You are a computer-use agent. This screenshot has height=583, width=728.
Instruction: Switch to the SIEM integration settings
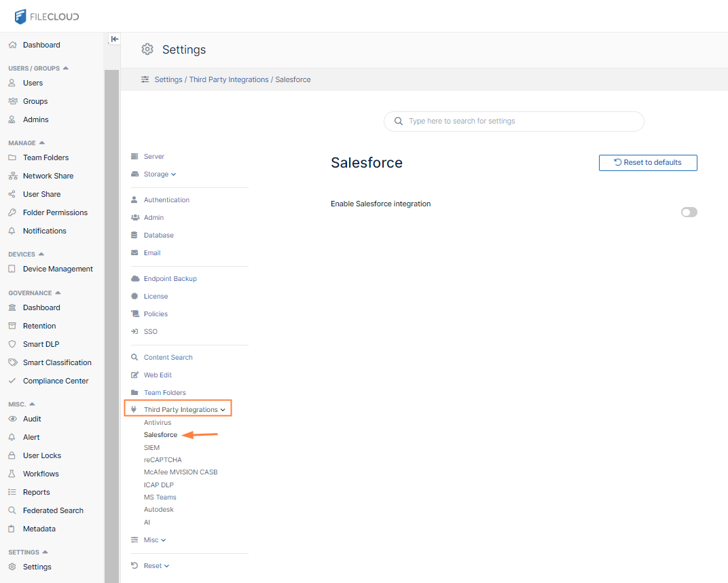pos(151,447)
